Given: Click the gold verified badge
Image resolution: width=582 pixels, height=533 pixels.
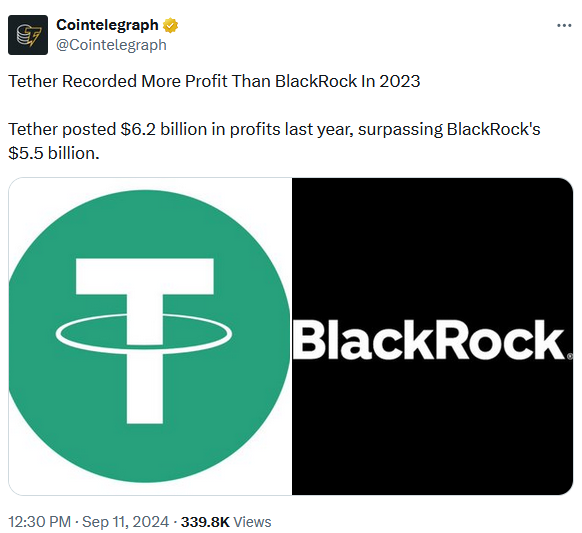Looking at the screenshot, I should 170,25.
